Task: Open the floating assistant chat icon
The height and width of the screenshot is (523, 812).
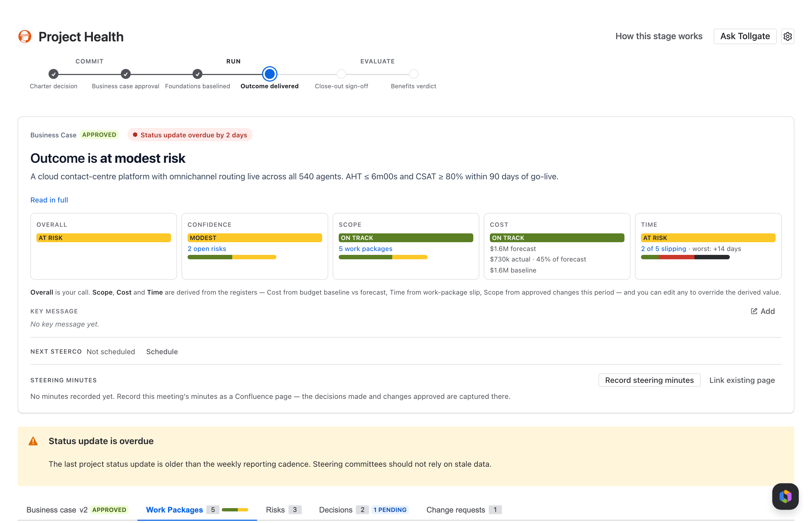Action: 785,496
